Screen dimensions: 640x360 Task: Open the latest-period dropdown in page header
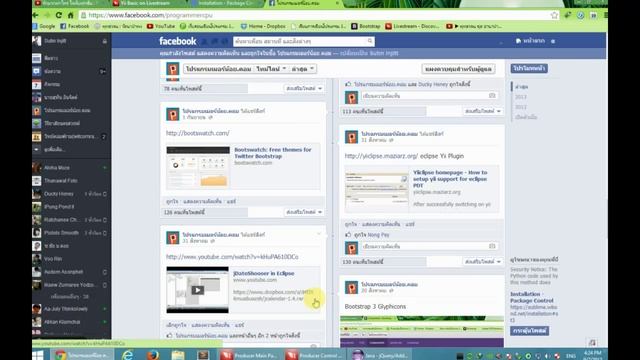(302, 69)
